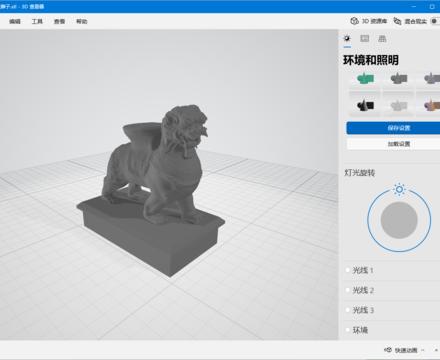Screen dimensions: 440x360
Task: Open the 工具 menu
Action: [x=37, y=21]
